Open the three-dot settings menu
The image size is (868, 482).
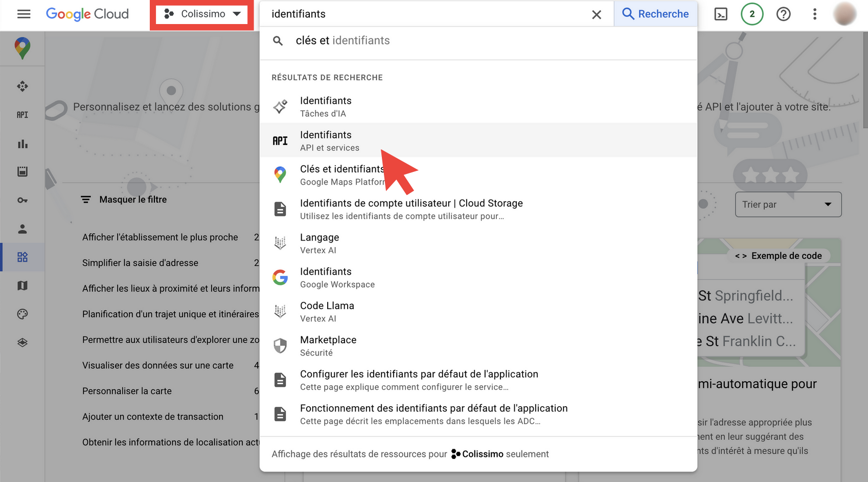click(815, 14)
